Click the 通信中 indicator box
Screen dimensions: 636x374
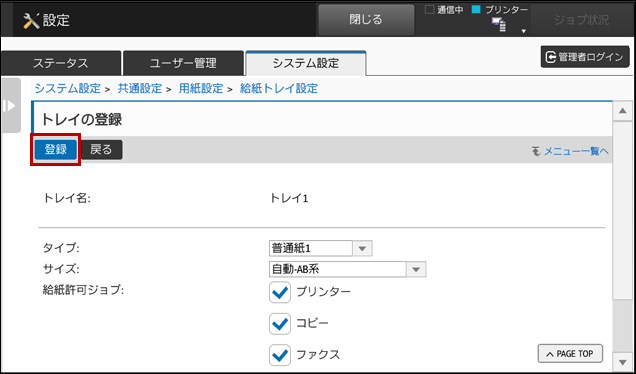(430, 9)
